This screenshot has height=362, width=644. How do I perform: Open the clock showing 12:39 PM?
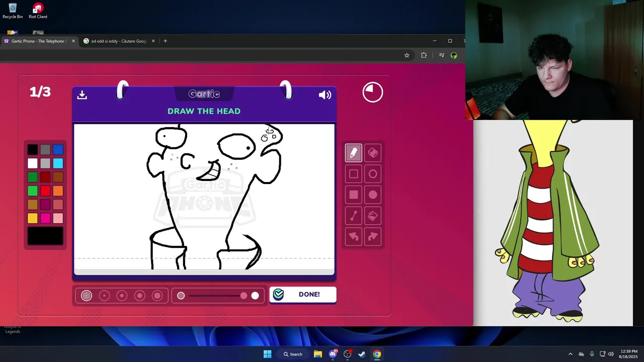(629, 354)
